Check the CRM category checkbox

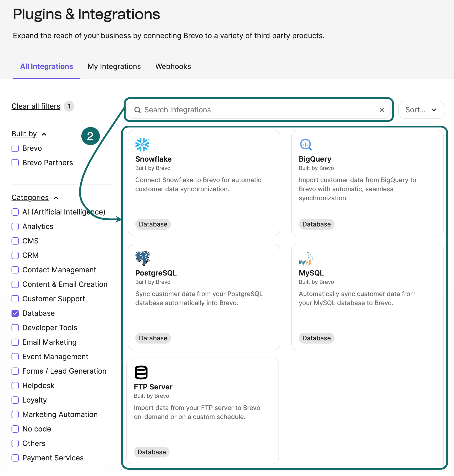click(x=15, y=255)
